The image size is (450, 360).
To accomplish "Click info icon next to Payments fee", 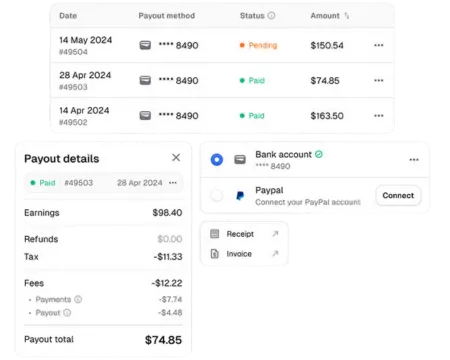I will [78, 299].
